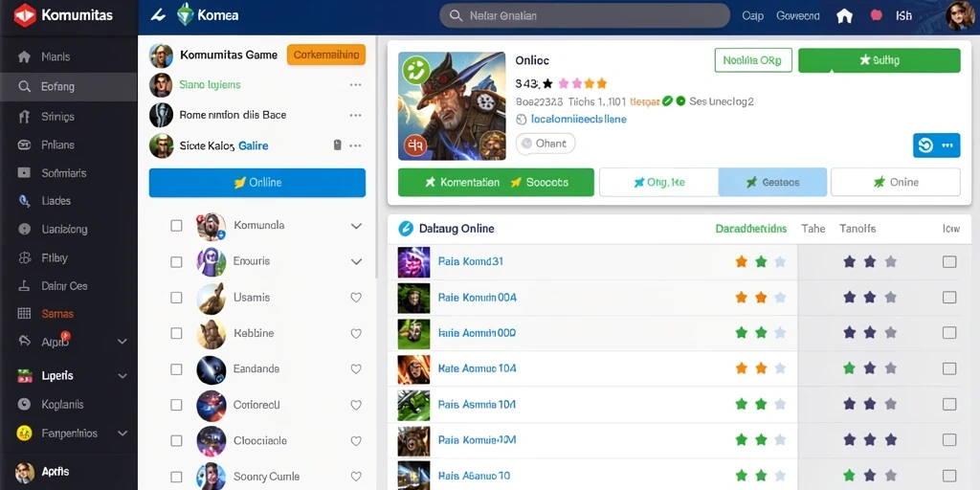The height and width of the screenshot is (490, 980).
Task: Select the Komentaiien Soocobs tab
Action: [x=496, y=183]
